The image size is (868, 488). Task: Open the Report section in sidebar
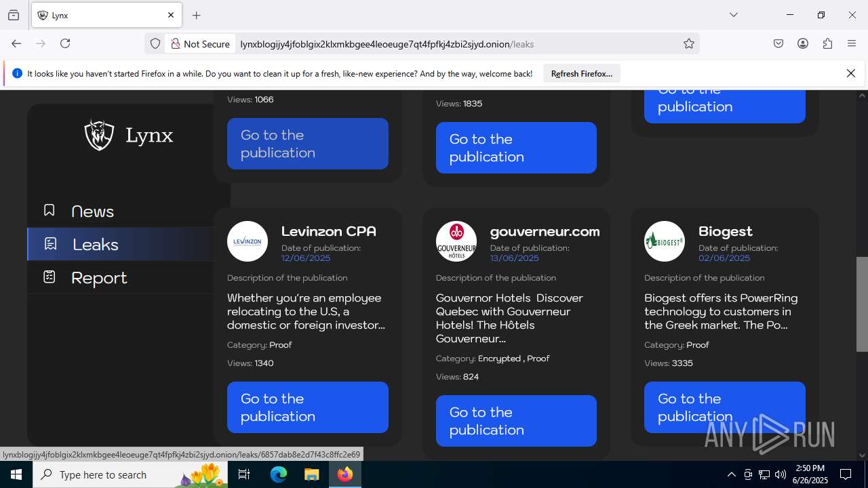[x=120, y=277]
